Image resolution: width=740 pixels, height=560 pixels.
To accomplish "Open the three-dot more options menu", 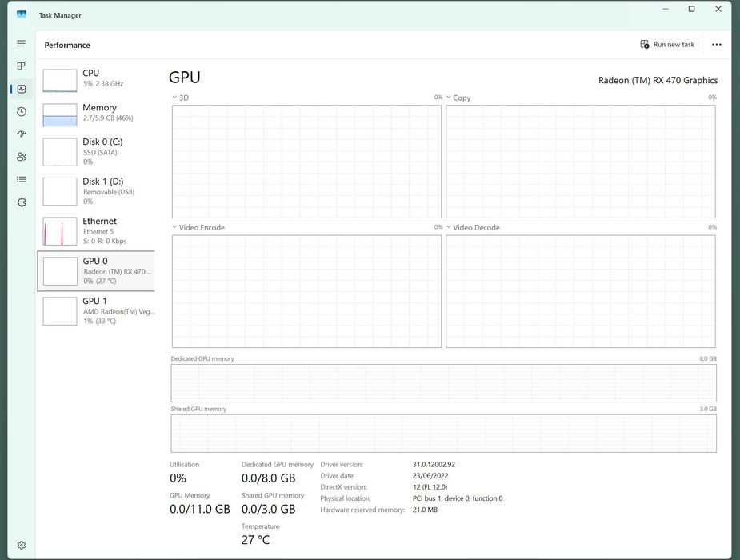I will 717,44.
